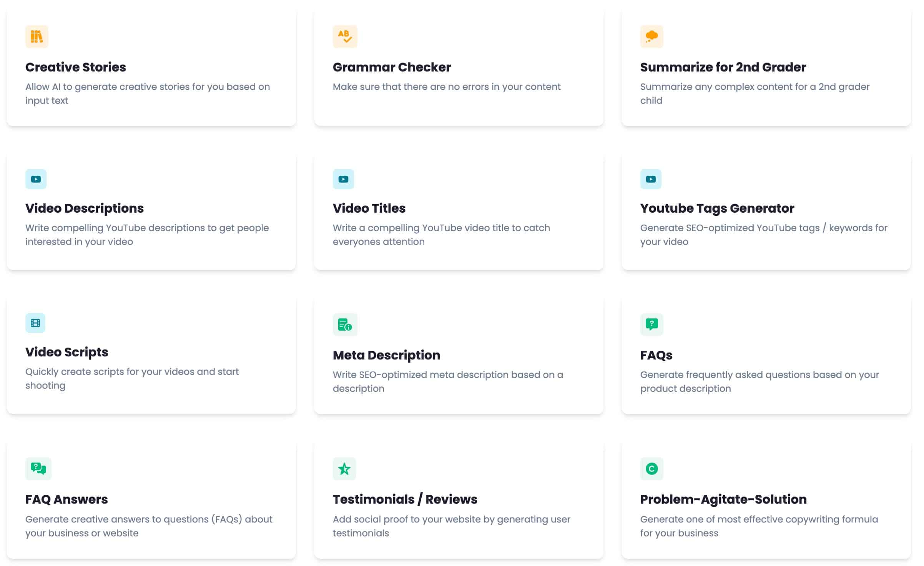Select the FAQ Answers chat bubbles icon

coord(38,469)
